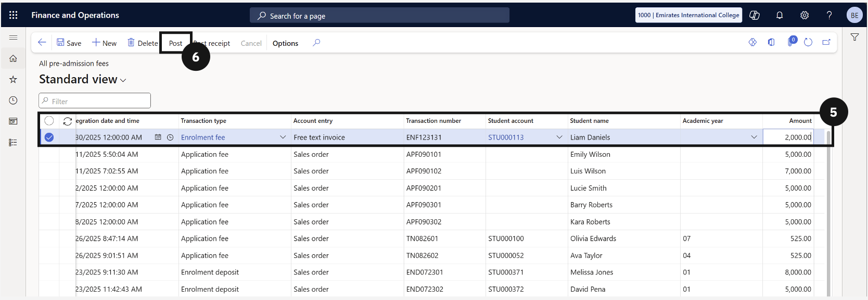The height and width of the screenshot is (300, 868).
Task: Click the Search for a page box
Action: pyautogui.click(x=379, y=16)
